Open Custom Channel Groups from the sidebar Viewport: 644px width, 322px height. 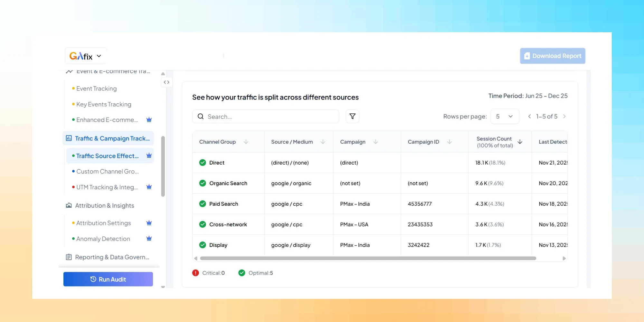107,171
